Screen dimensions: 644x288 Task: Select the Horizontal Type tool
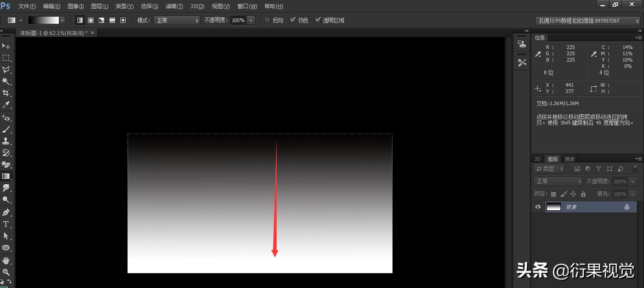pos(6,224)
